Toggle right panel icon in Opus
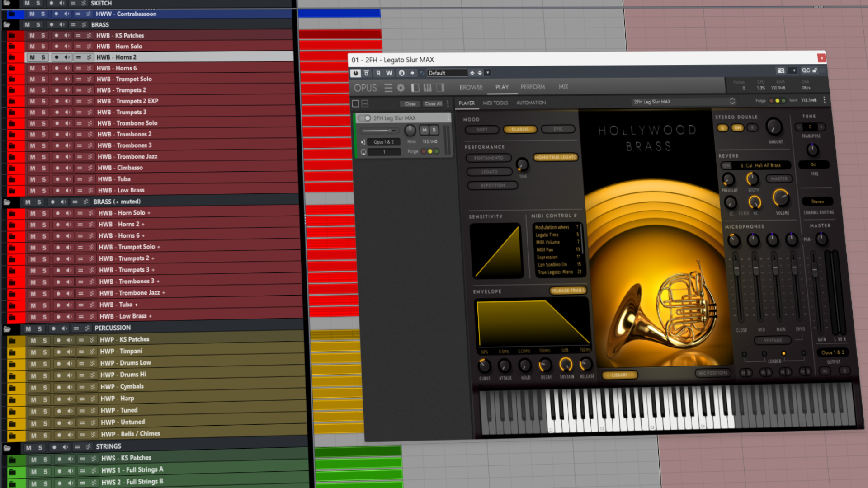Image resolution: width=868 pixels, height=488 pixels. pos(440,88)
